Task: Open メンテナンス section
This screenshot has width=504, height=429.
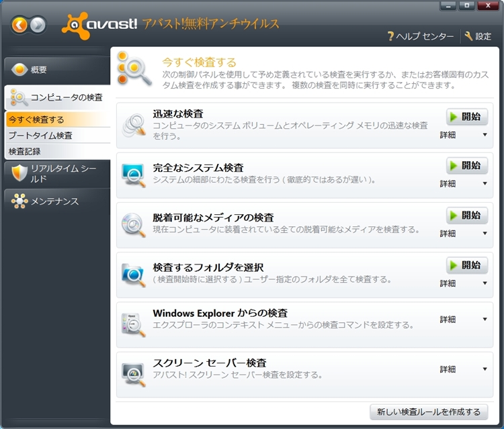Action: click(57, 201)
